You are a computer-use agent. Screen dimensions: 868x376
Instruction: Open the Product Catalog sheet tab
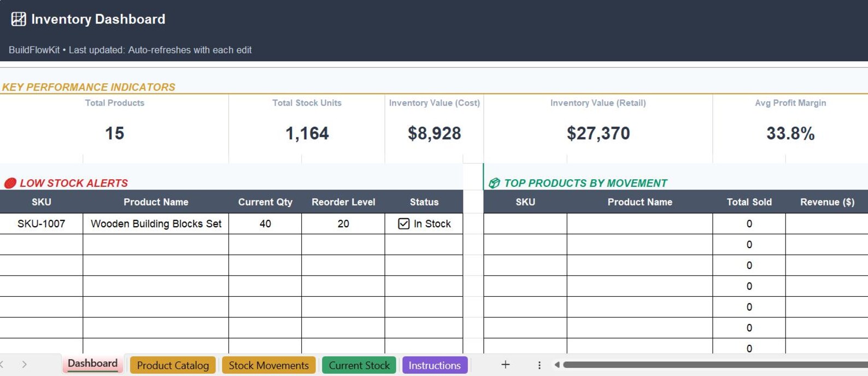(x=173, y=365)
